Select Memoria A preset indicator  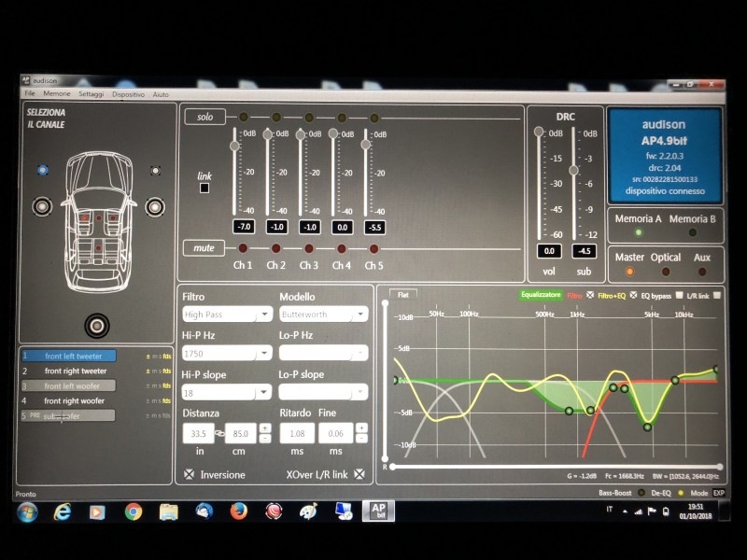(639, 232)
